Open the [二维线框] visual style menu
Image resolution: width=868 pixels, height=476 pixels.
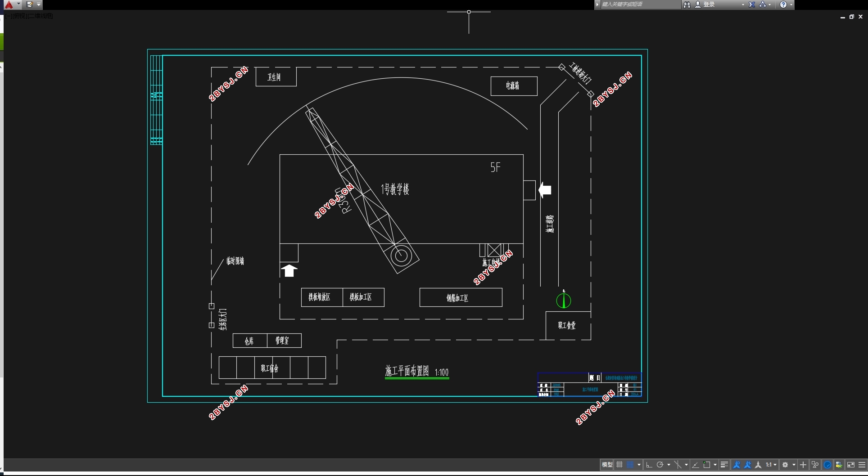click(41, 16)
